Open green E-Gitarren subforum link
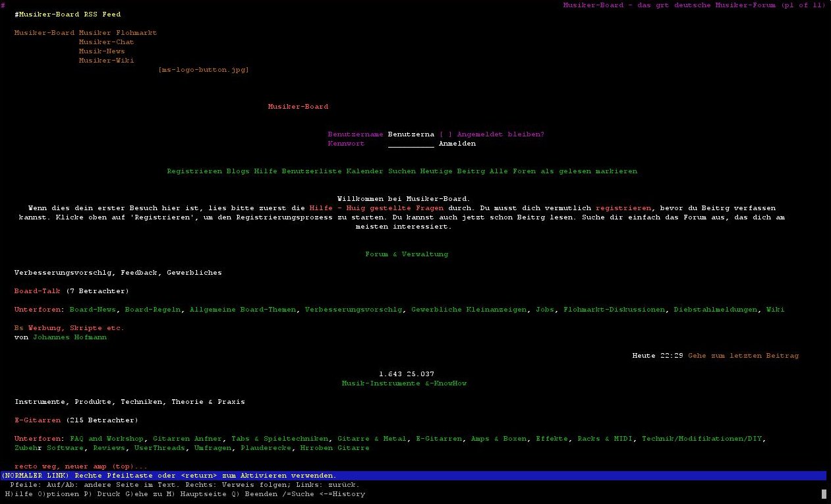Viewport: 831px width, 504px height. [x=439, y=439]
